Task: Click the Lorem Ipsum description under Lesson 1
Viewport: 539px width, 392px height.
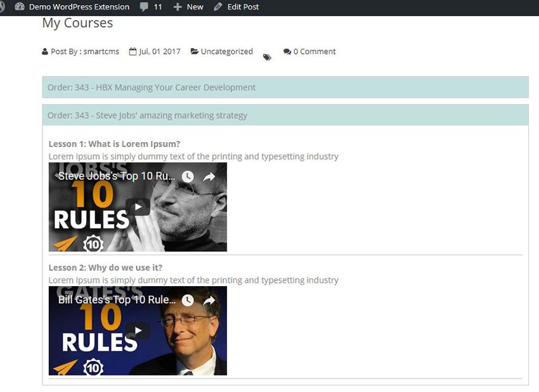Action: (x=193, y=157)
